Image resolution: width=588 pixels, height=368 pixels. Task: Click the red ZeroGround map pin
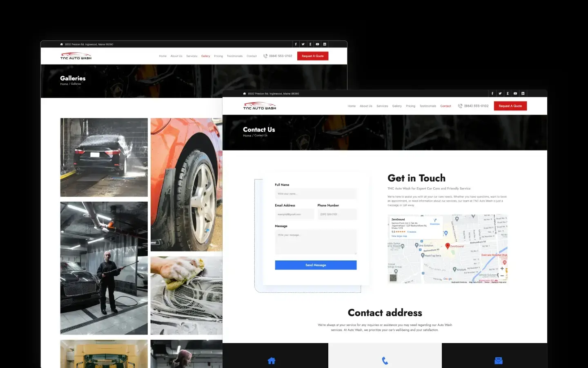tap(448, 246)
